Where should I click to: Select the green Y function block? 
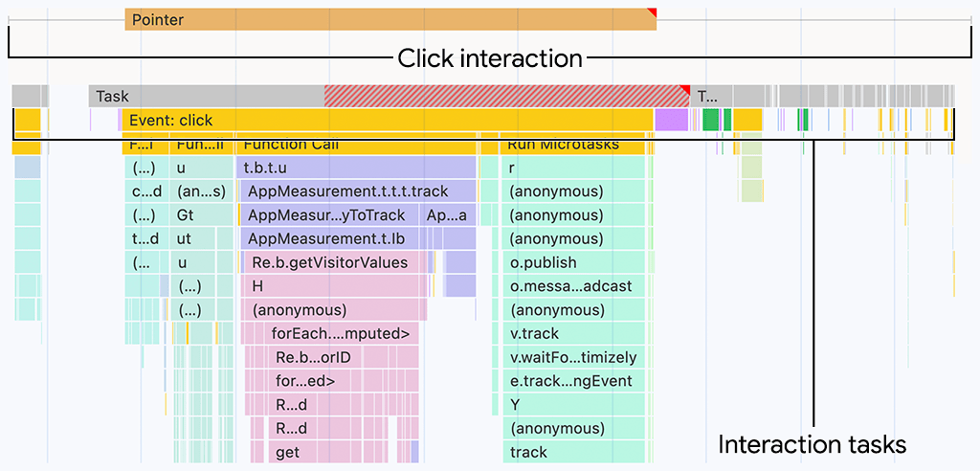572,405
